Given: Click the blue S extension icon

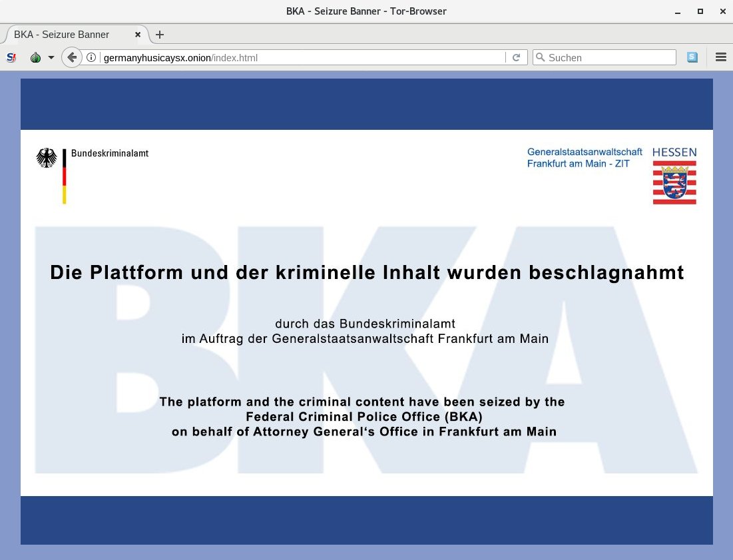Looking at the screenshot, I should (x=692, y=57).
